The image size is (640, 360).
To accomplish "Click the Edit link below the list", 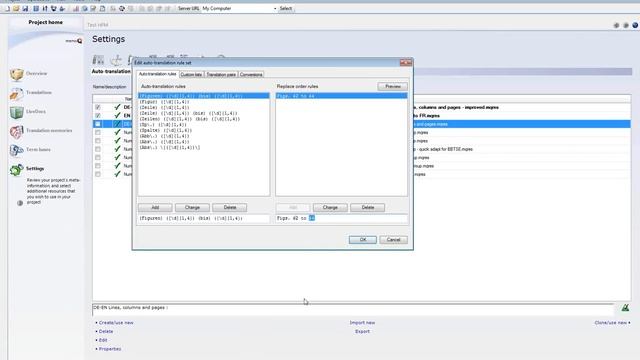I will pos(103,340).
